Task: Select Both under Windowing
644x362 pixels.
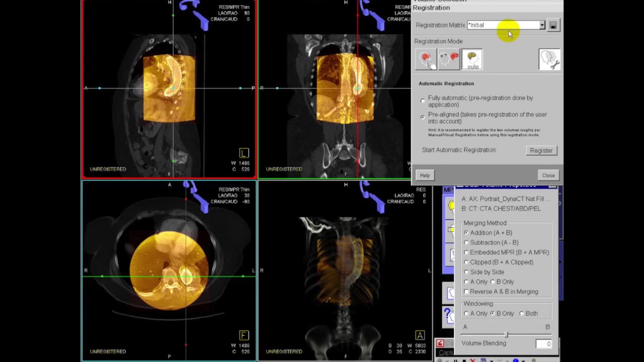Action: [522, 313]
